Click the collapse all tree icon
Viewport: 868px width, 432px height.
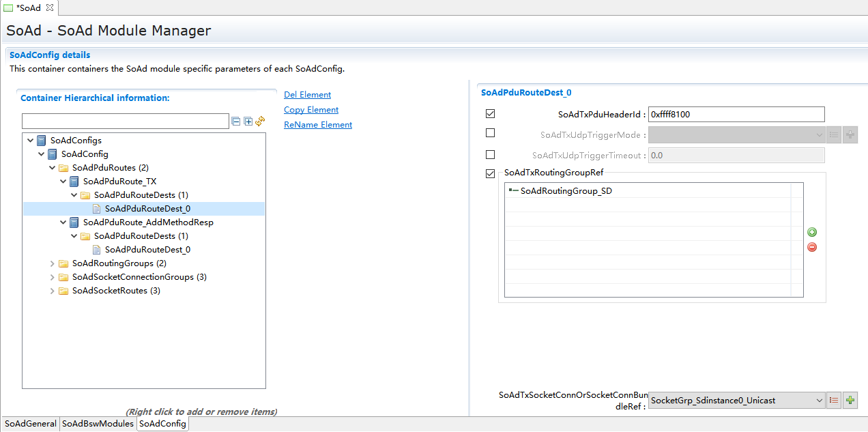coord(236,121)
